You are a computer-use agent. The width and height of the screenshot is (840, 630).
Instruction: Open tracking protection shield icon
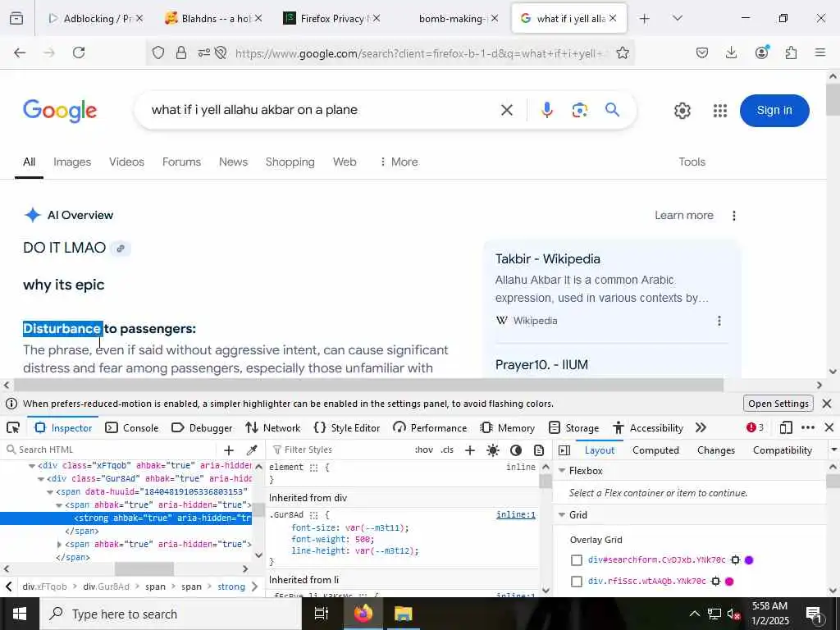tap(158, 52)
